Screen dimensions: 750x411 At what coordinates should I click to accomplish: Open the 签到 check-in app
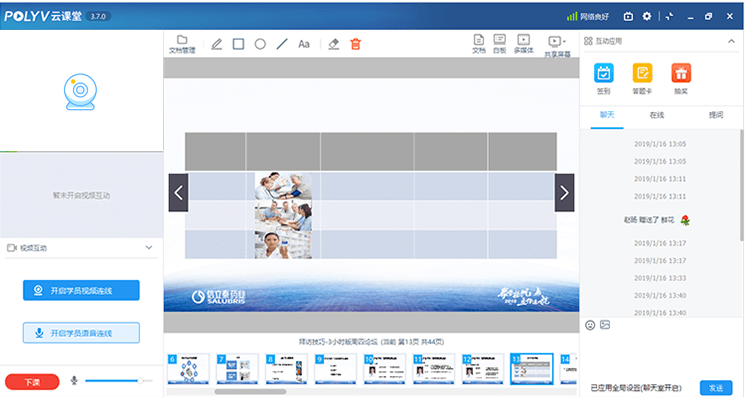(x=604, y=77)
